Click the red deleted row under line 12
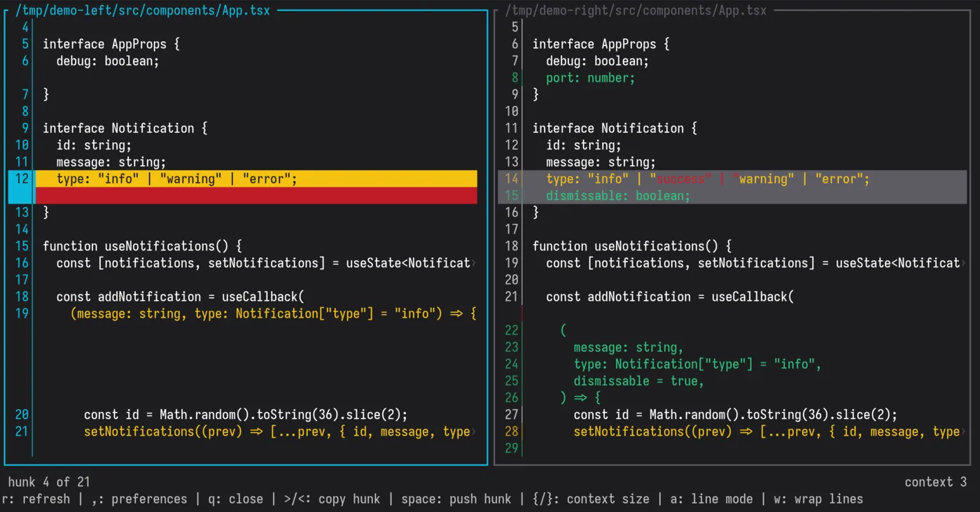 (256, 196)
